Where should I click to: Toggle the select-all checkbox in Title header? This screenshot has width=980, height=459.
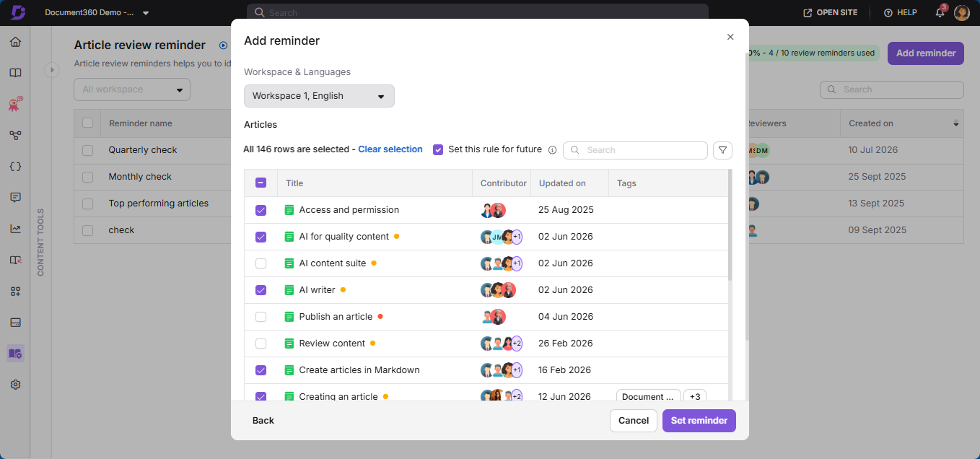[x=261, y=183]
